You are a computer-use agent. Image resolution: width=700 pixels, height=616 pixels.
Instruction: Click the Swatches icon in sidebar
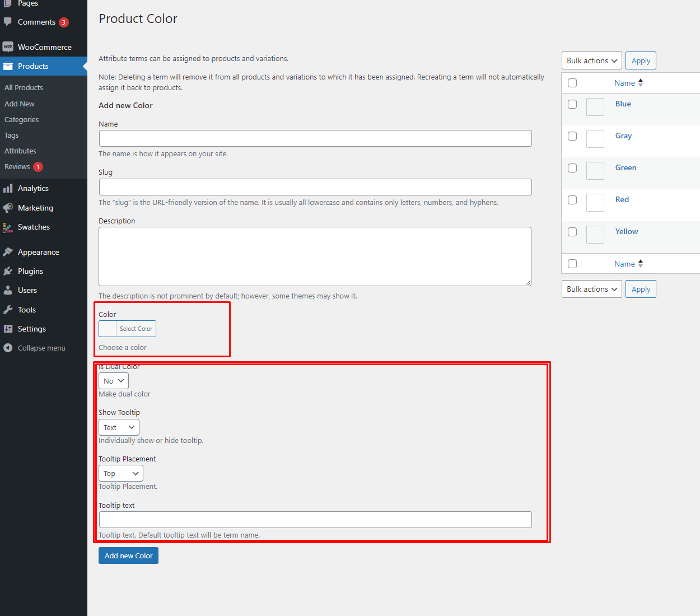pyautogui.click(x=8, y=227)
